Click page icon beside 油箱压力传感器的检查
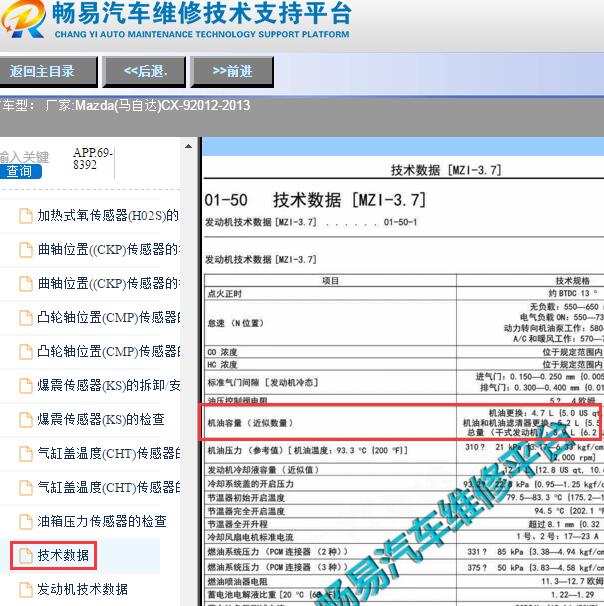 pos(26,522)
